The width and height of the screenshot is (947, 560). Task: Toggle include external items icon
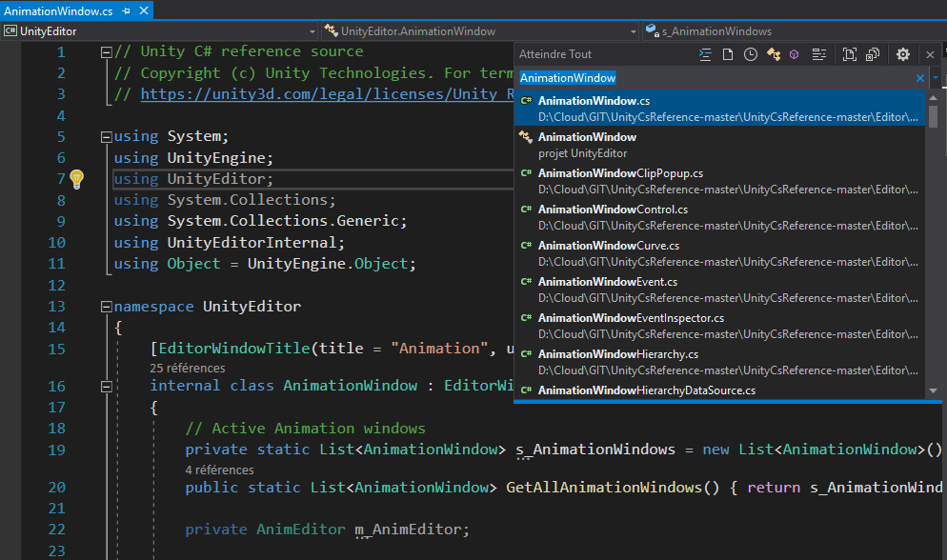pos(873,54)
